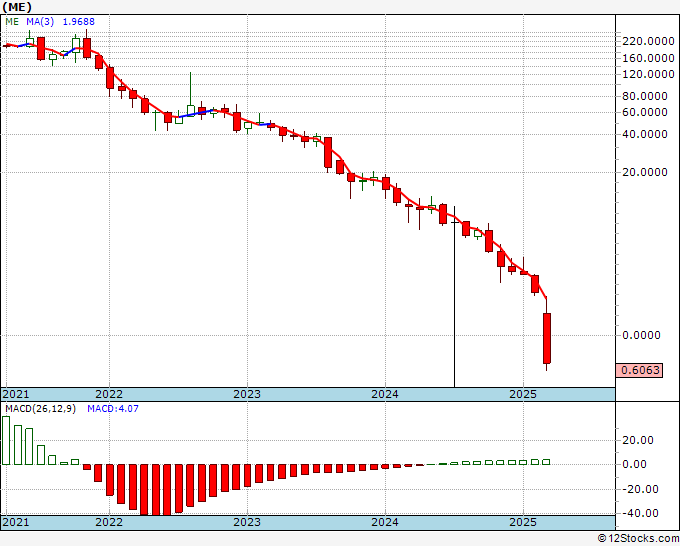Click the 20.00 MACD axis label
The width and height of the screenshot is (680, 546).
tap(638, 440)
